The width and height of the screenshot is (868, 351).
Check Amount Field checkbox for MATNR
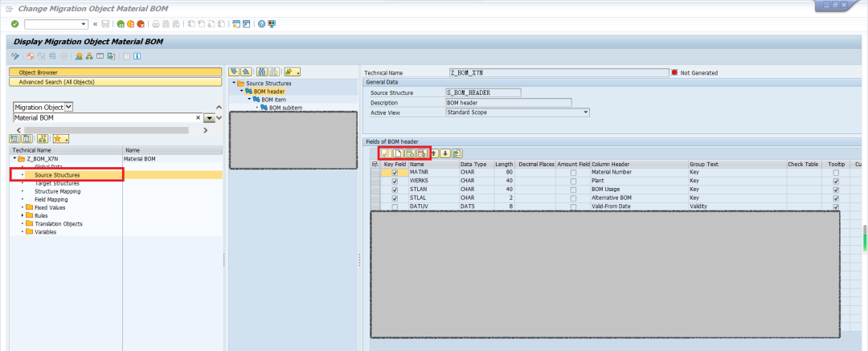574,173
